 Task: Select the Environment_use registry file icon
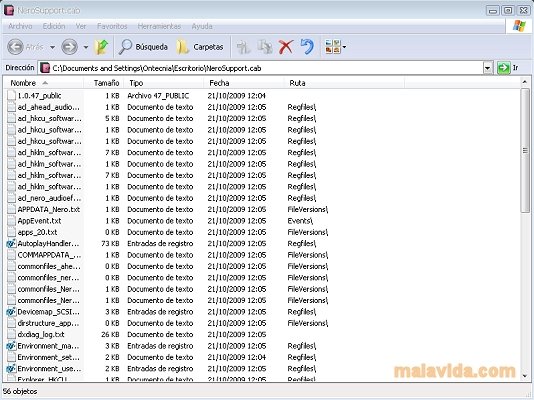pos(11,369)
